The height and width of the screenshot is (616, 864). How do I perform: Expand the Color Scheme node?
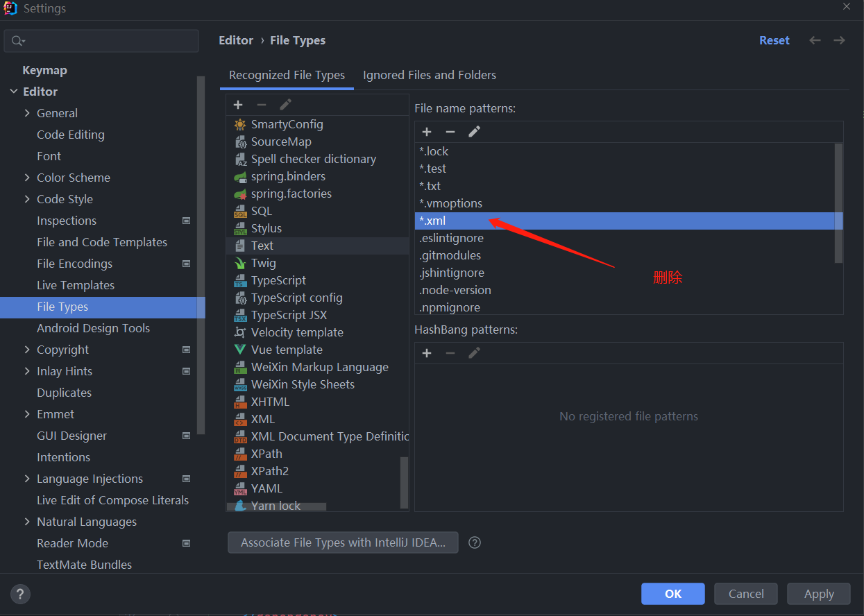click(27, 178)
